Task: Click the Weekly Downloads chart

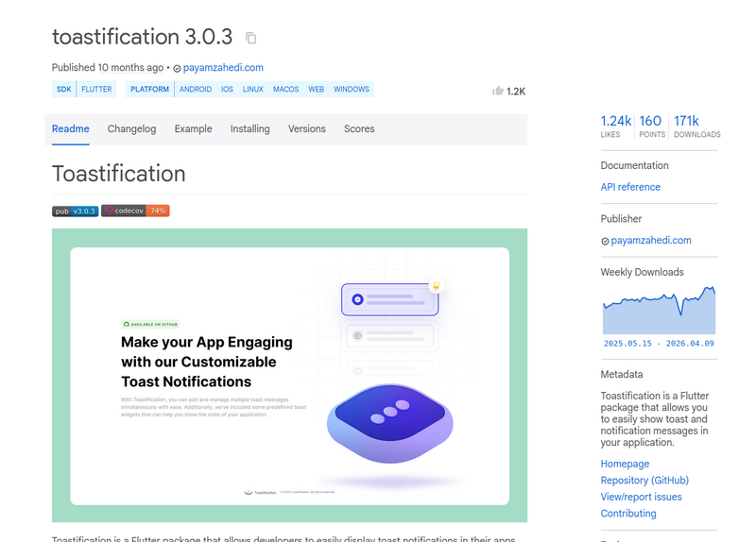Action: (x=659, y=310)
